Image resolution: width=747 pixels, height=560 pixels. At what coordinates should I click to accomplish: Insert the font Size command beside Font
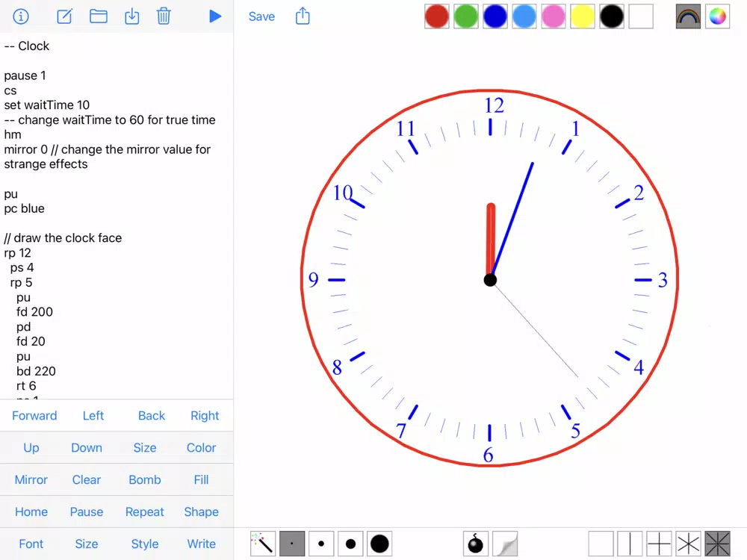point(86,544)
